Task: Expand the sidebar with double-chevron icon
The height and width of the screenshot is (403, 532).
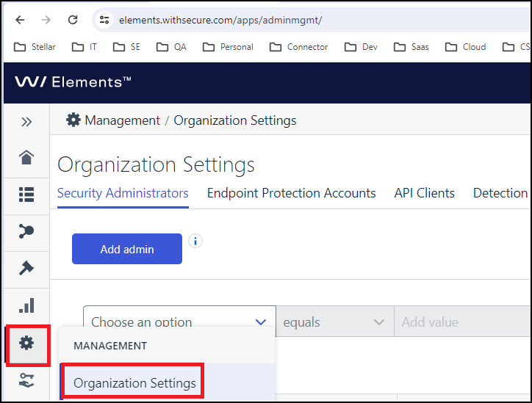Action: point(26,122)
